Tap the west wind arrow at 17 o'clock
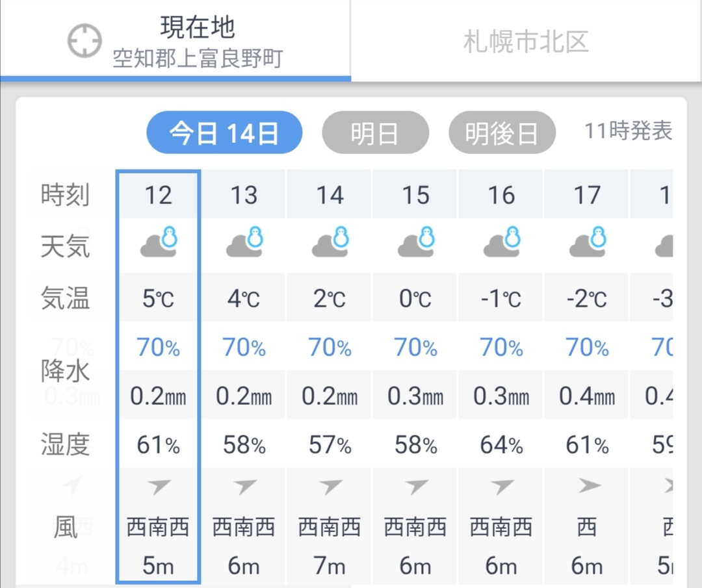Screen dimensions: 702x588 pos(590,485)
